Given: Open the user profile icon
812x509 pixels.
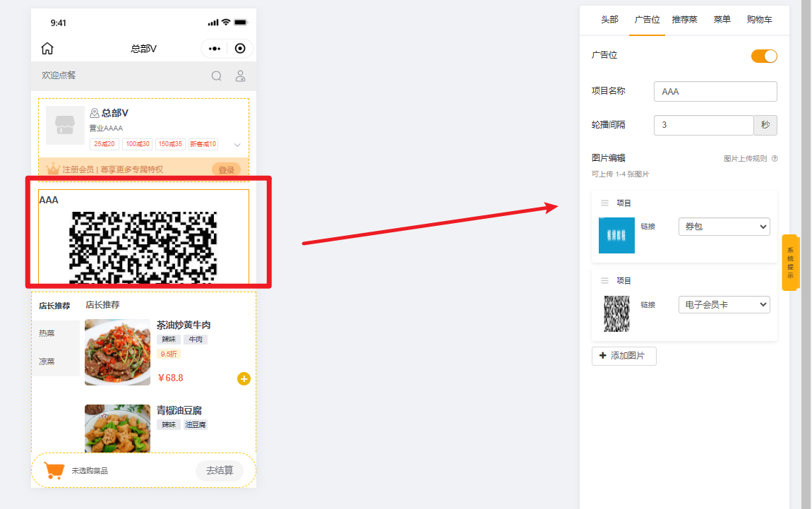Looking at the screenshot, I should [240, 76].
